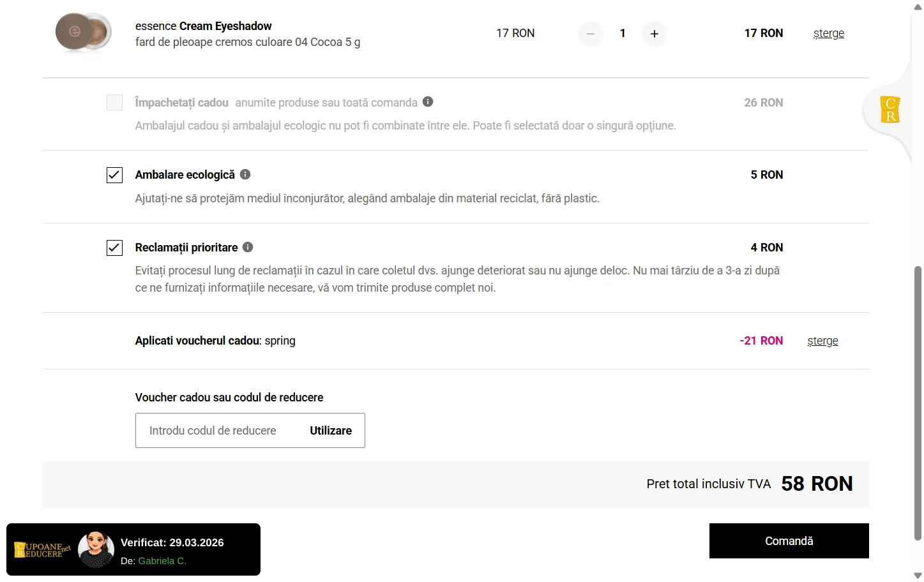924x582 pixels.
Task: Click the black Comandă order button
Action: click(789, 541)
